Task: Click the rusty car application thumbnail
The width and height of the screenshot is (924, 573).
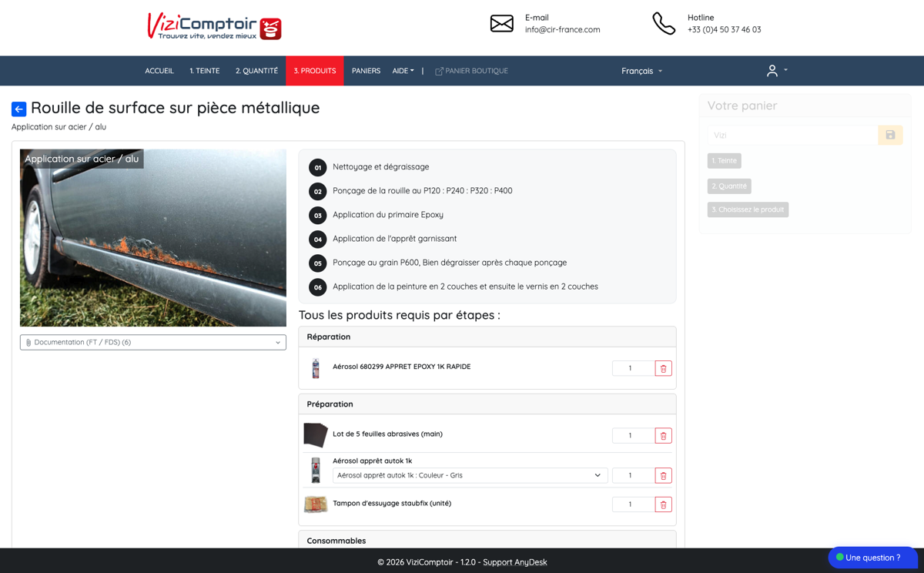Action: coord(153,238)
